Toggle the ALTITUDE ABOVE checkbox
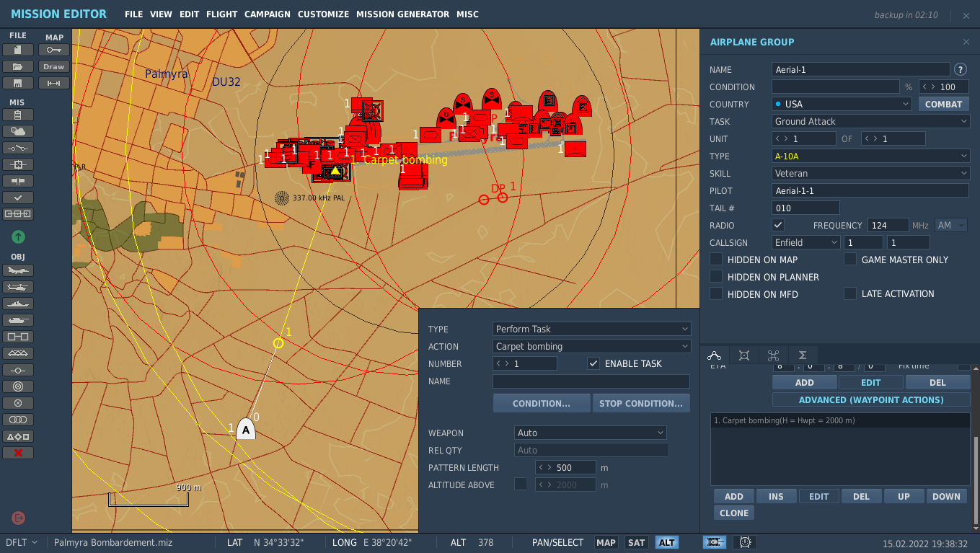Viewport: 980px width, 553px height. (520, 485)
